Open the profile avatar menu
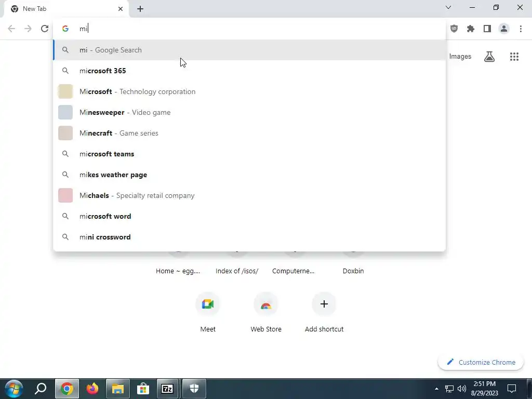Screen dimensions: 532x399 [504, 29]
